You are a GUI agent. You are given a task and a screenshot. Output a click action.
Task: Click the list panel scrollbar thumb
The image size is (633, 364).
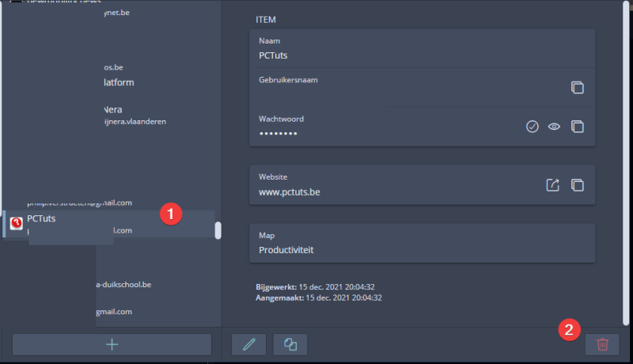point(218,230)
